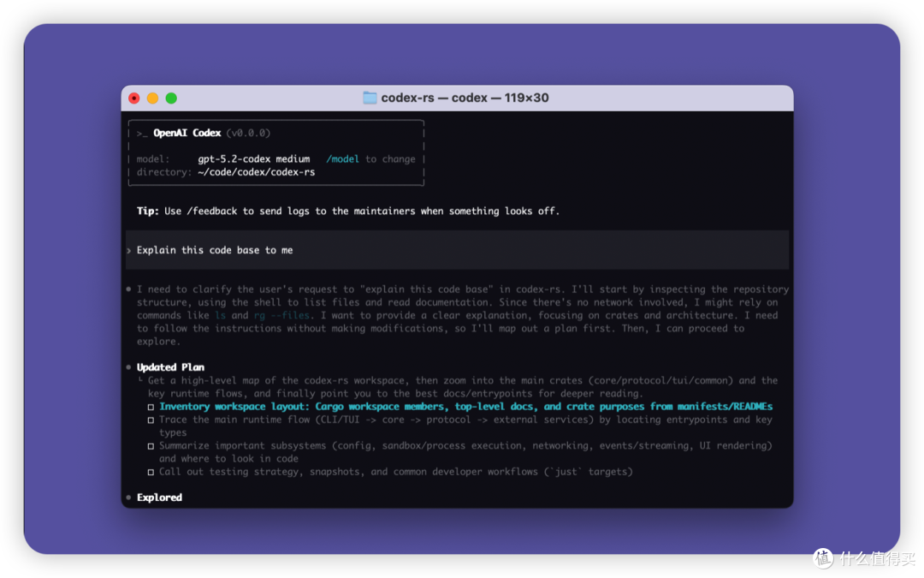Click the 'Call out testing strategy' plan text
Screen dimensions: 924x578
point(395,471)
